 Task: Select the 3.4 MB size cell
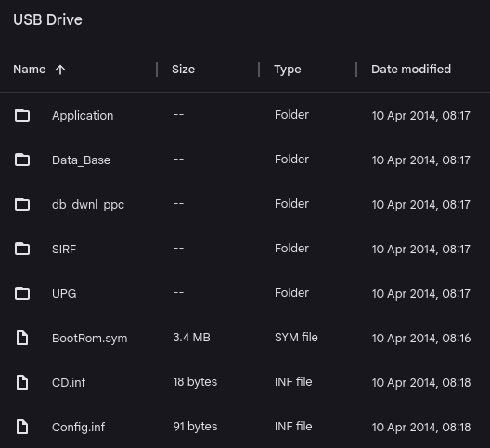pyautogui.click(x=191, y=338)
